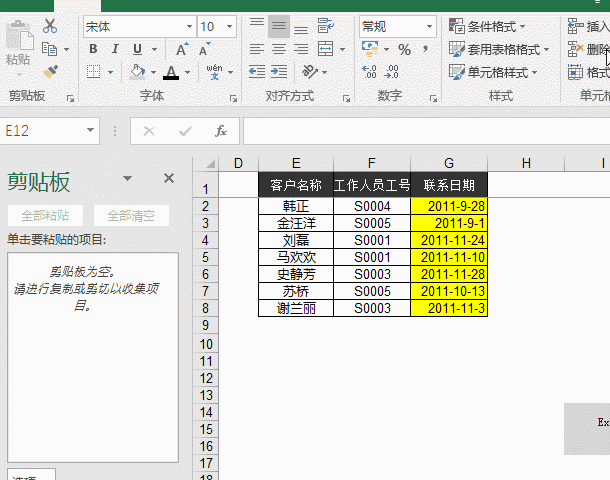Screen dimensions: 610x480
Task: Select cell containing 韩正
Action: point(296,206)
